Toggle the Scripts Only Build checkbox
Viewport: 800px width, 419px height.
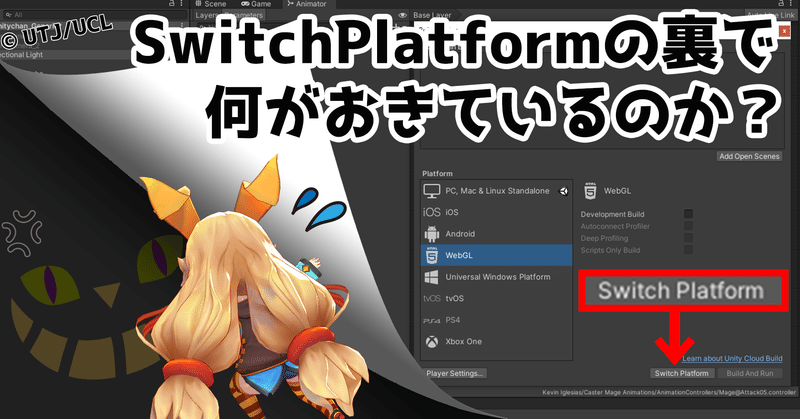click(688, 250)
